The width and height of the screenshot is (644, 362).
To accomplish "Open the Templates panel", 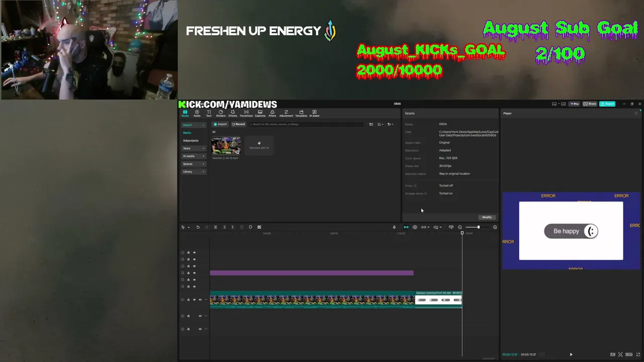I will coord(301,113).
